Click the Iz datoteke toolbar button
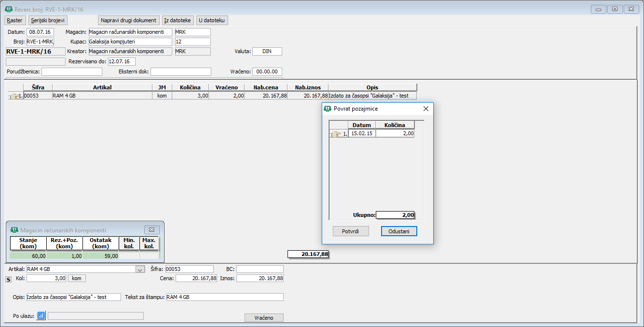This screenshot has width=644, height=327. tap(178, 20)
